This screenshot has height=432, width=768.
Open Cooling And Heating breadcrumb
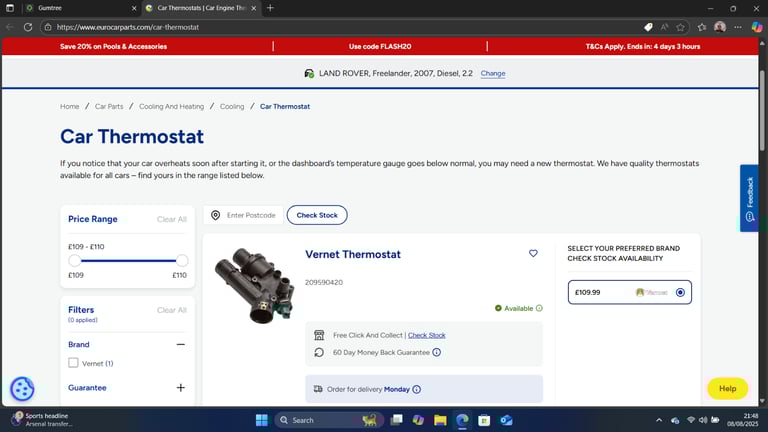[171, 106]
